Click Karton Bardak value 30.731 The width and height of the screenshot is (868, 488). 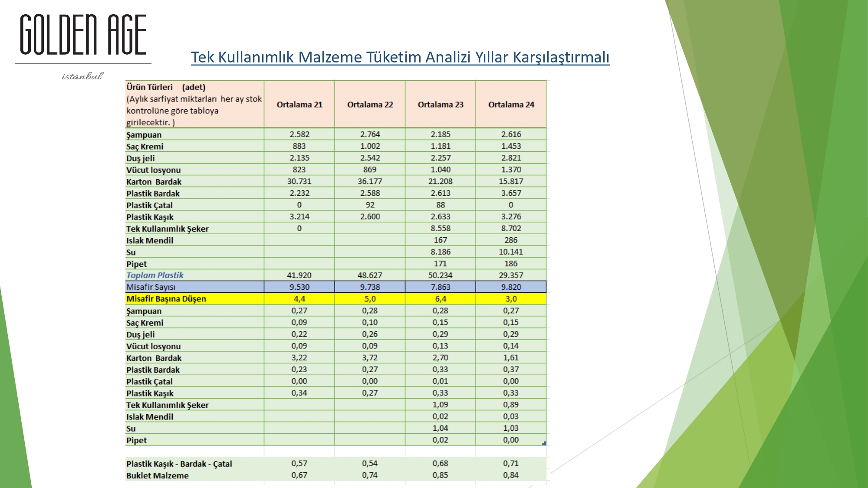(x=299, y=181)
